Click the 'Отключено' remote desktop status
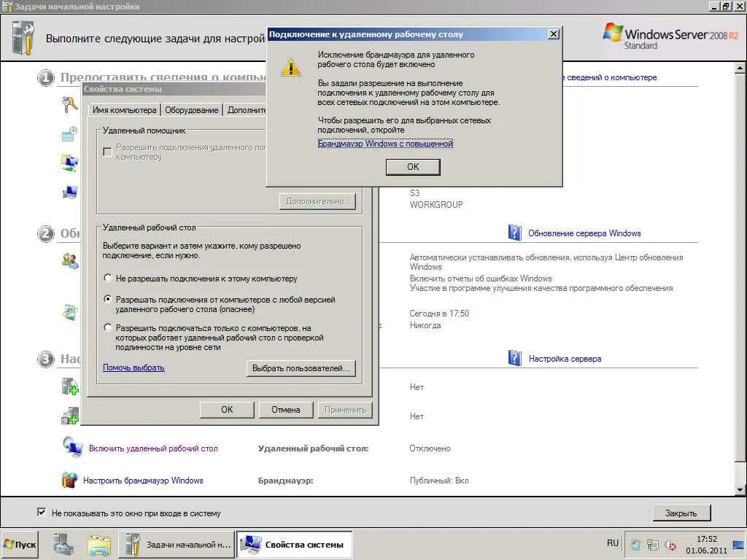This screenshot has height=560, width=747. pyautogui.click(x=429, y=448)
